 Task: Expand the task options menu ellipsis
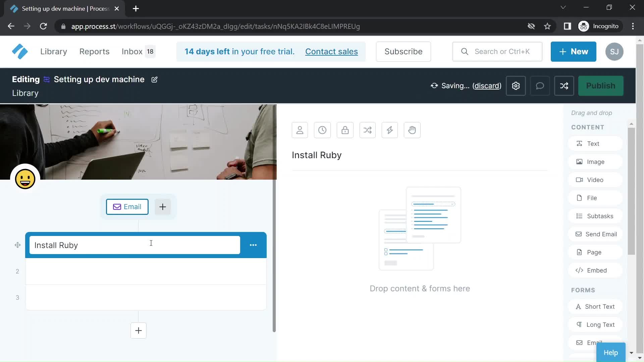pyautogui.click(x=253, y=245)
